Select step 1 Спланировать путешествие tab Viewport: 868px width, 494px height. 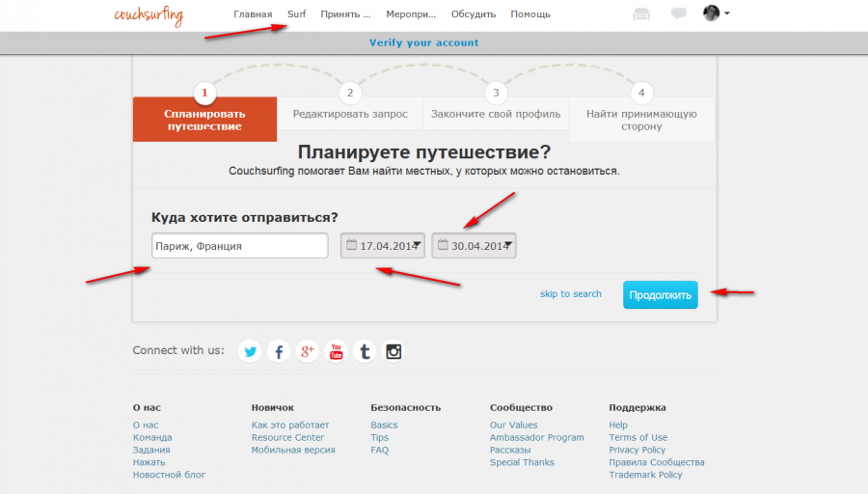[204, 119]
